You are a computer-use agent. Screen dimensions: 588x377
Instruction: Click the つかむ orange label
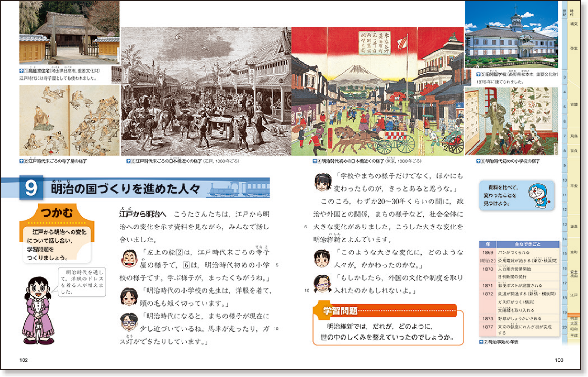pos(57,212)
